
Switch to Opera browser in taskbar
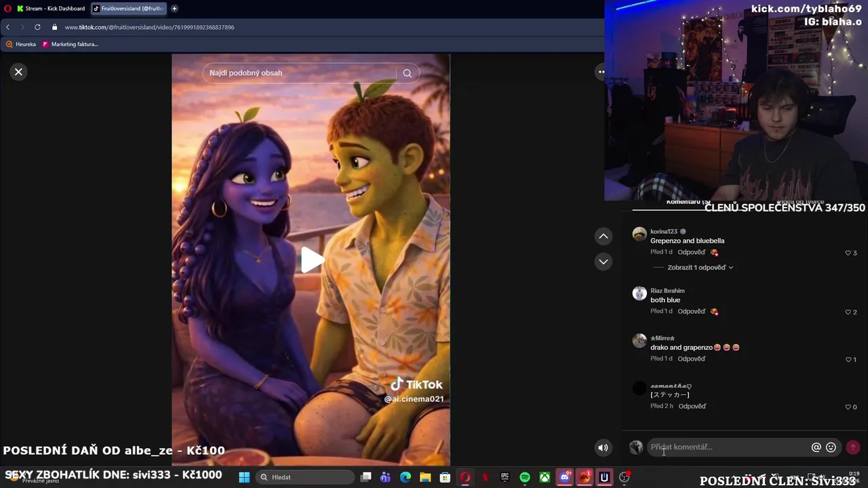[x=465, y=477]
